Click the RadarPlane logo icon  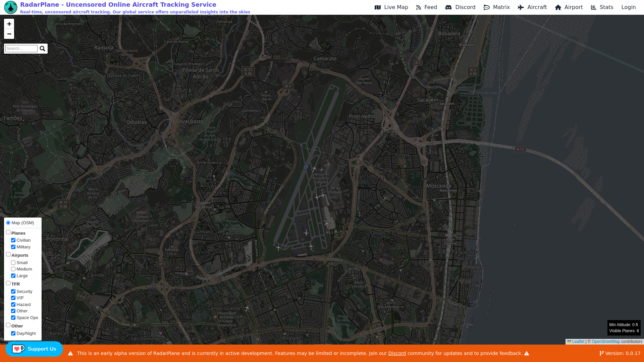click(x=11, y=7)
